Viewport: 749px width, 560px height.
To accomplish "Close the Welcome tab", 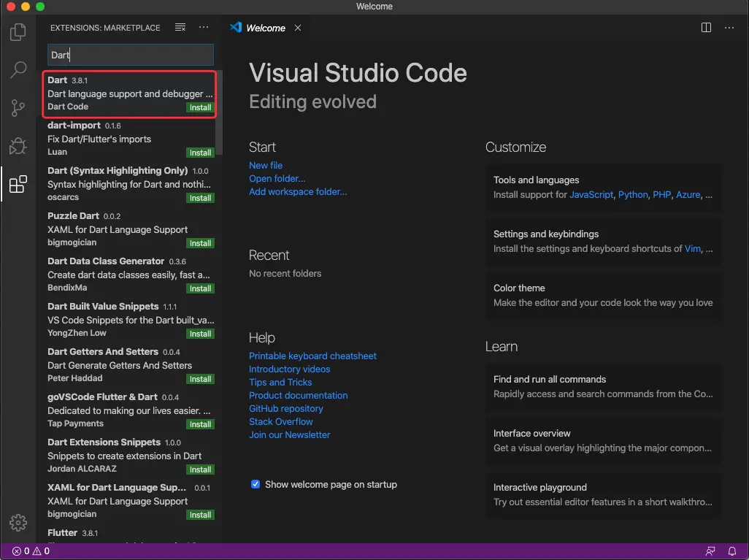I will (x=298, y=28).
